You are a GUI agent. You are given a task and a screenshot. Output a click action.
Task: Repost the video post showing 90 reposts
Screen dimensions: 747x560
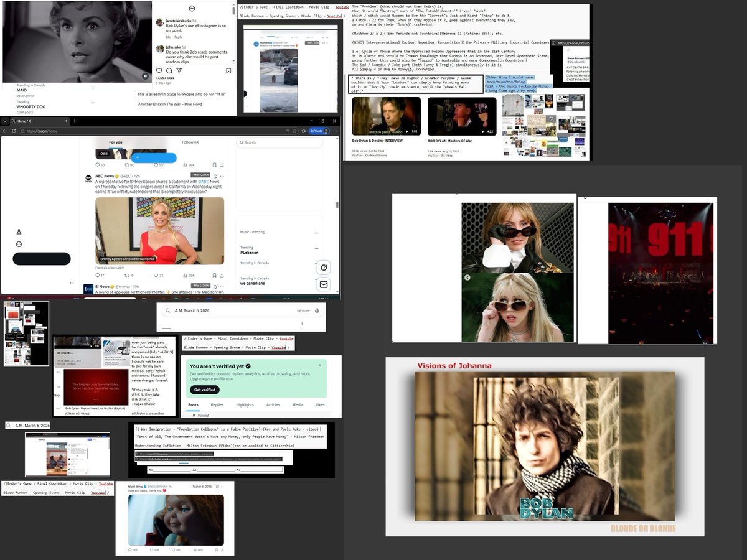129,165
